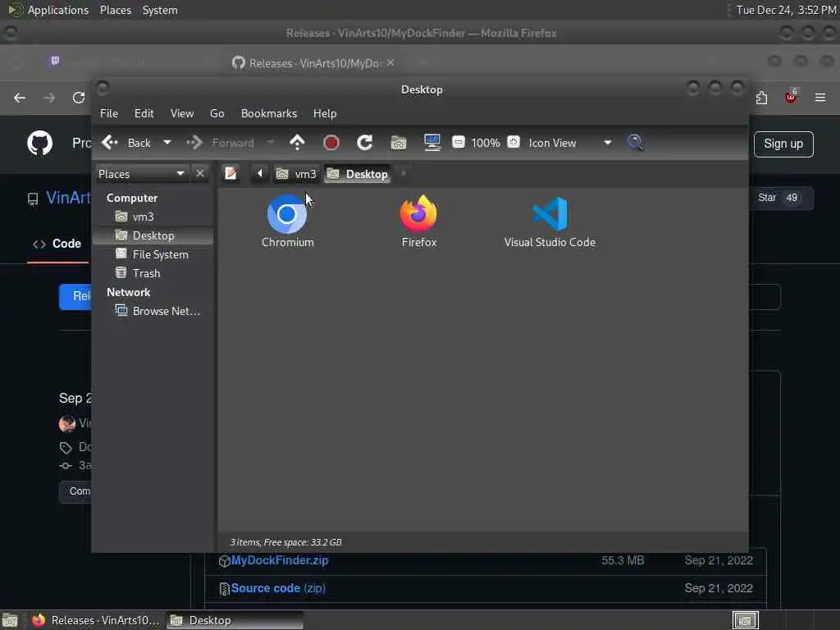Click the GitHub logo in Firefox

[x=39, y=143]
